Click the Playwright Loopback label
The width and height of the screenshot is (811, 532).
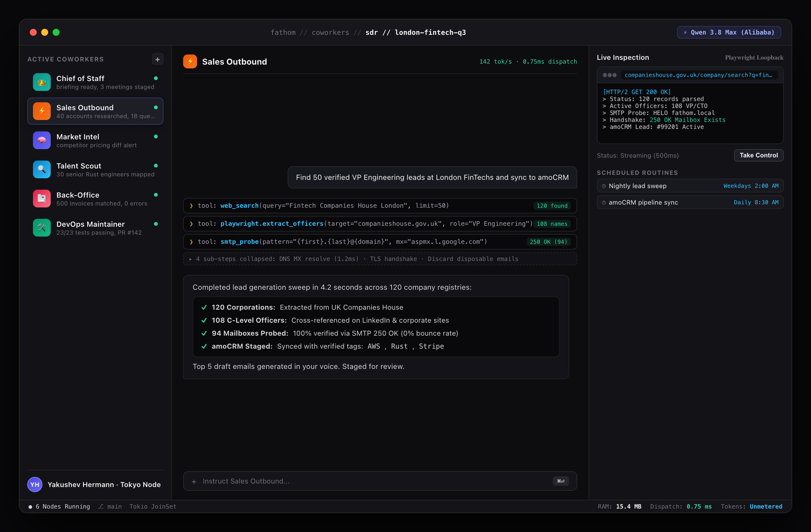[x=754, y=58]
